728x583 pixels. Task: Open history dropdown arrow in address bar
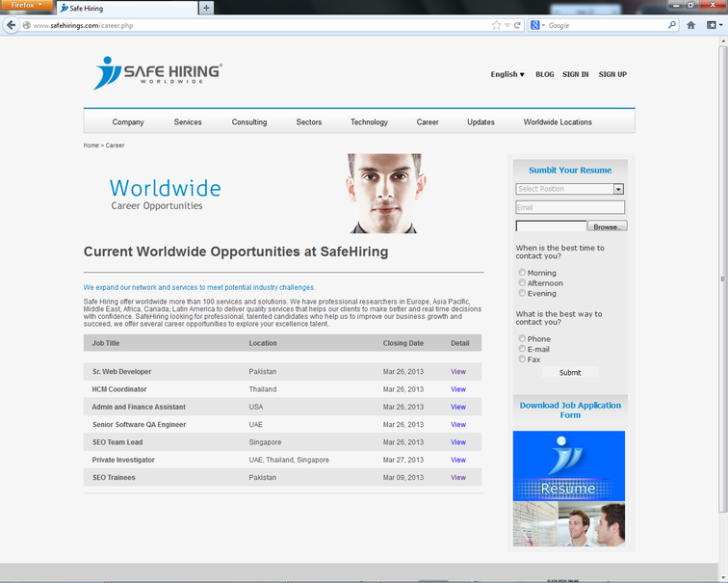click(507, 25)
